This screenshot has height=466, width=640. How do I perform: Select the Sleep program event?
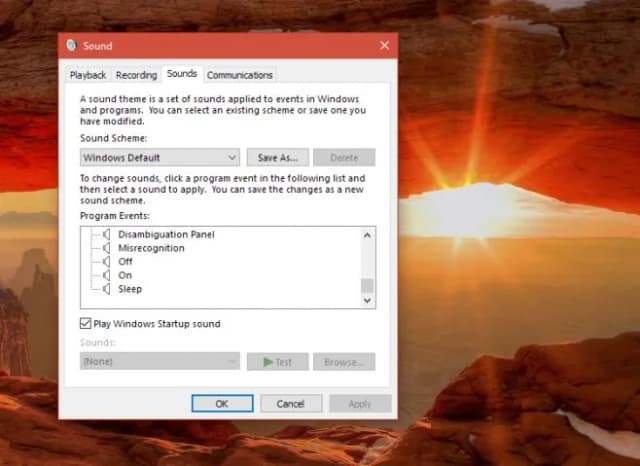pos(130,289)
